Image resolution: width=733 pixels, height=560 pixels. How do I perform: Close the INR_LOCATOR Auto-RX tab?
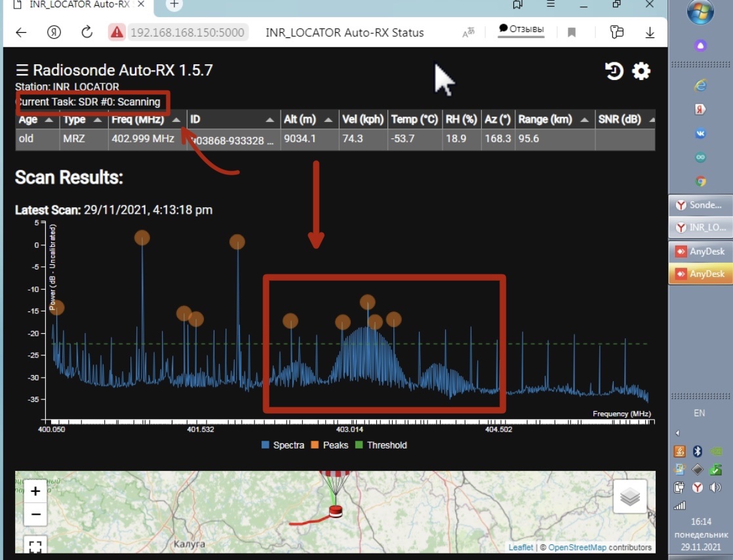(x=141, y=4)
